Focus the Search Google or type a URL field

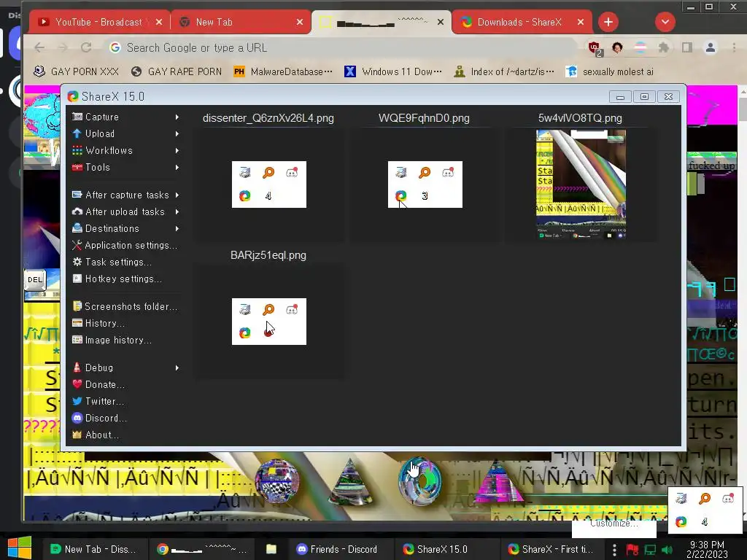coord(341,47)
